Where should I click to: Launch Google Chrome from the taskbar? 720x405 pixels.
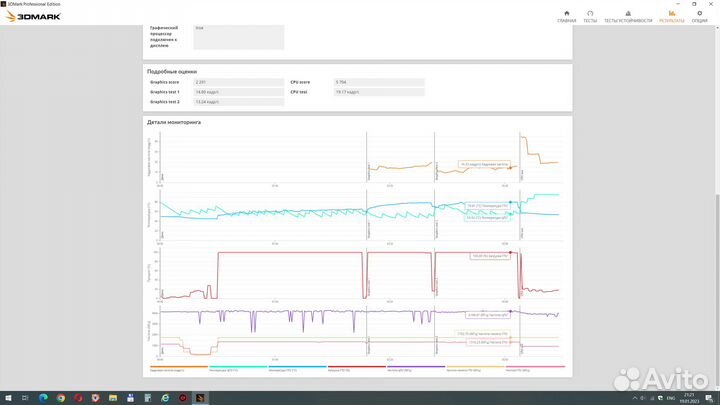[61, 398]
